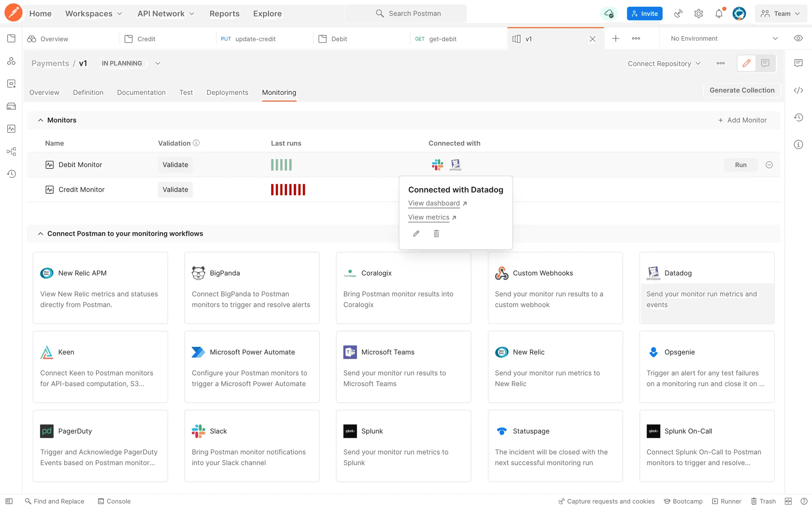This screenshot has height=508, width=812.
Task: Open Console in the status bar
Action: tap(114, 501)
